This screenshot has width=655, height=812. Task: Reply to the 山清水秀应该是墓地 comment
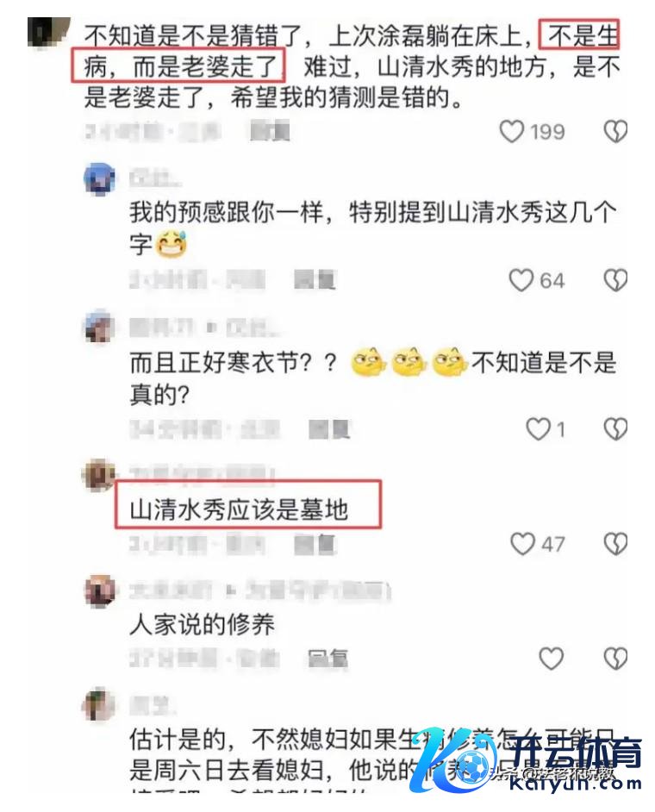tap(315, 544)
